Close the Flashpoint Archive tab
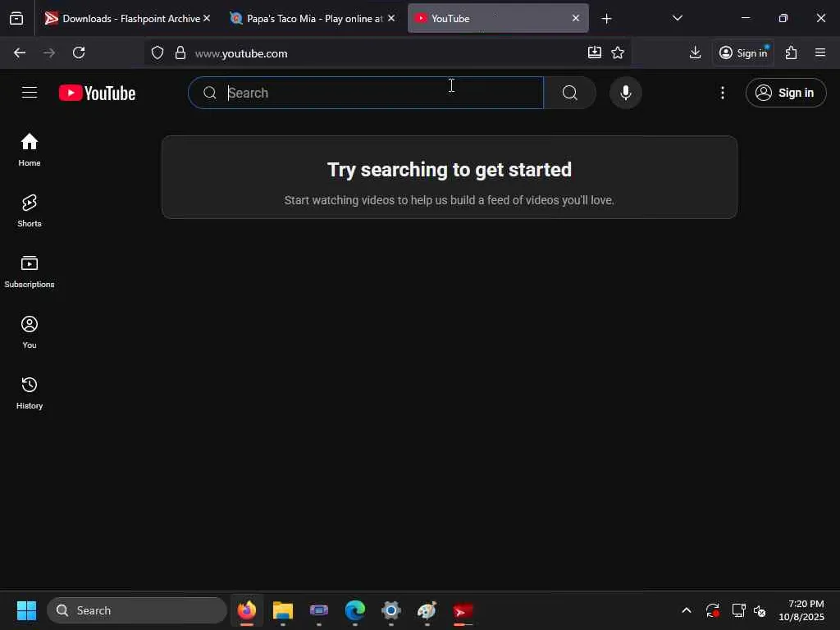Screen dimensions: 840x630 pyautogui.click(x=207, y=18)
